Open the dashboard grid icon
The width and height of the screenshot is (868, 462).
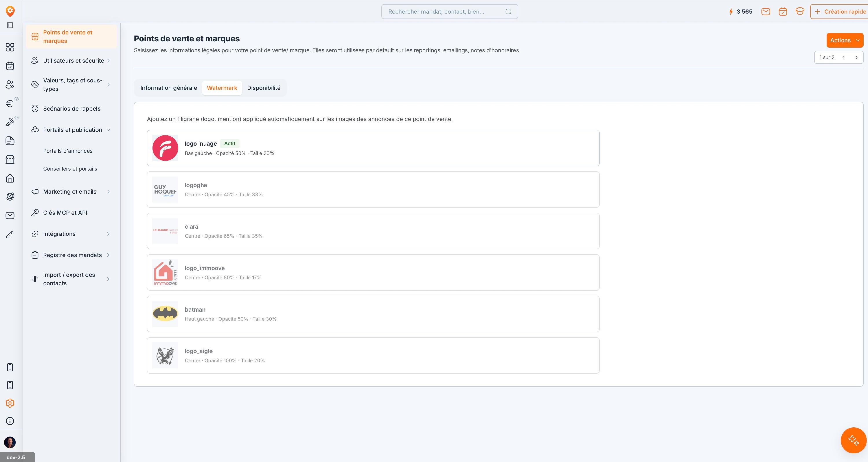coord(10,47)
